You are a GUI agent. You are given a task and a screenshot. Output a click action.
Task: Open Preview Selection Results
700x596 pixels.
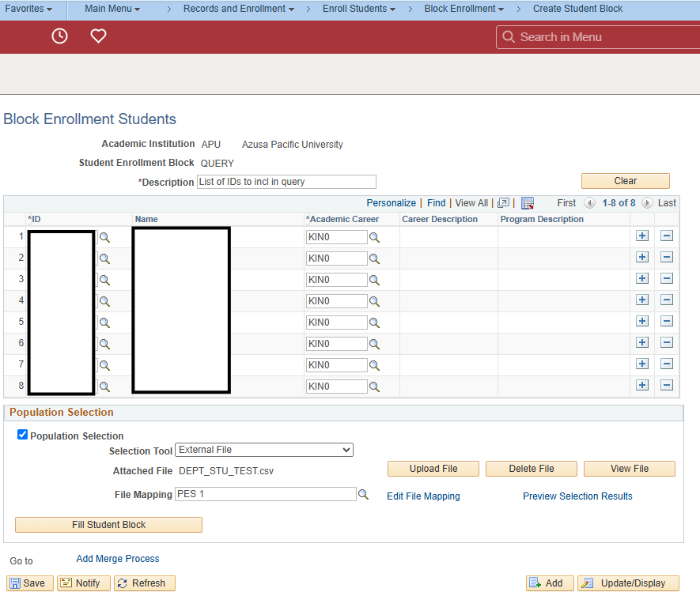577,496
